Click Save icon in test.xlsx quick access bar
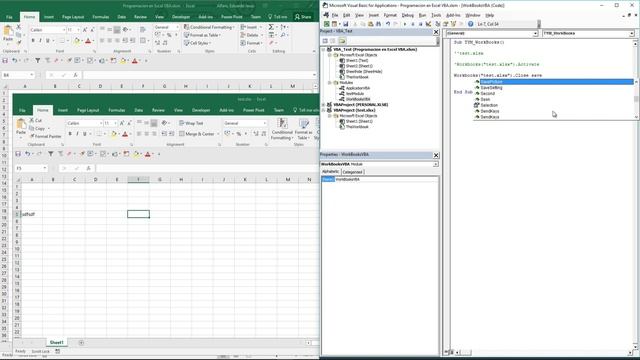The image size is (640, 360). point(18,154)
